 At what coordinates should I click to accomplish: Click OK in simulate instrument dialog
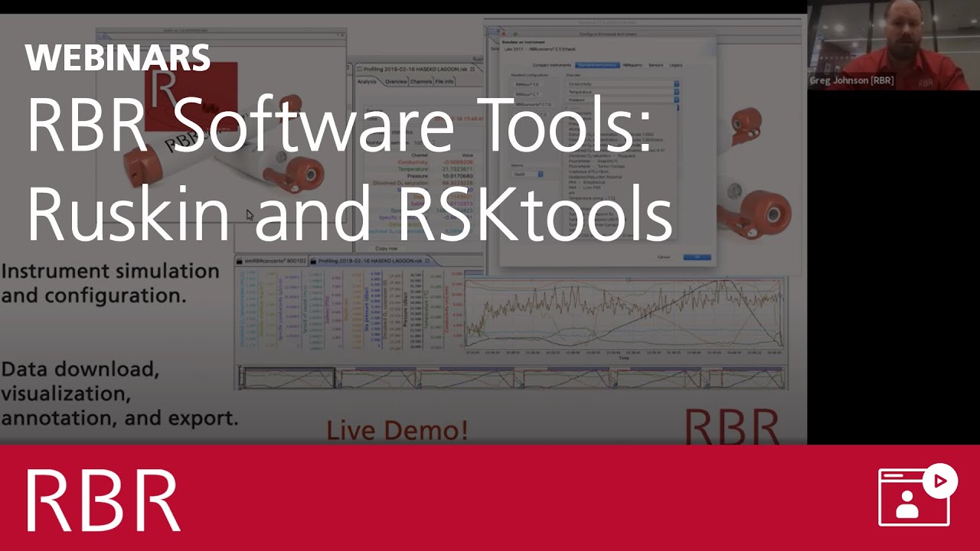click(x=697, y=257)
